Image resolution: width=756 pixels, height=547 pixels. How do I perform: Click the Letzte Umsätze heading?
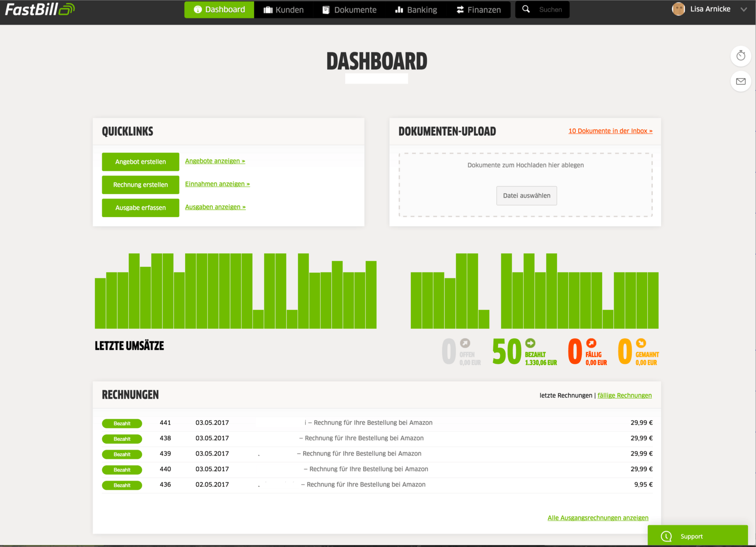[x=129, y=346]
